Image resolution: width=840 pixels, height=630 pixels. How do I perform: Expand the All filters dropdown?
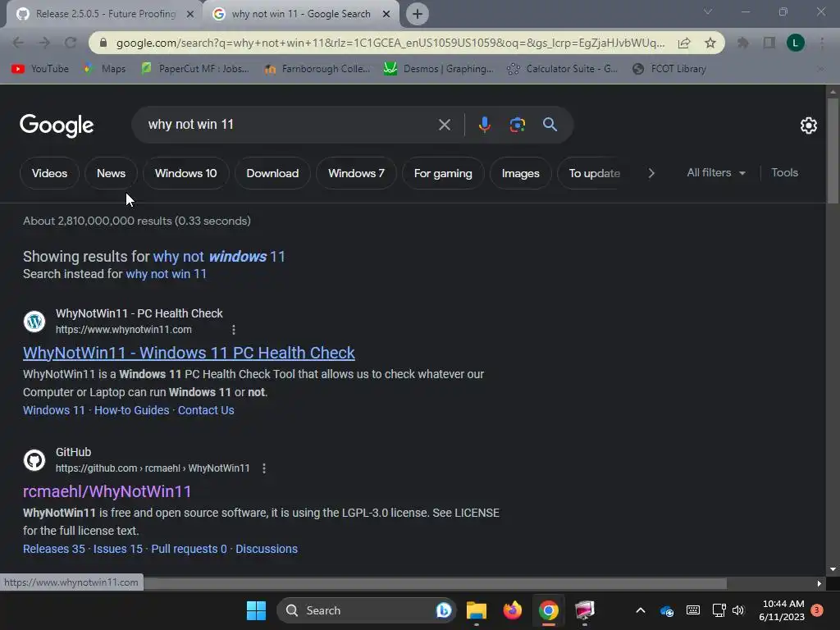coord(715,172)
